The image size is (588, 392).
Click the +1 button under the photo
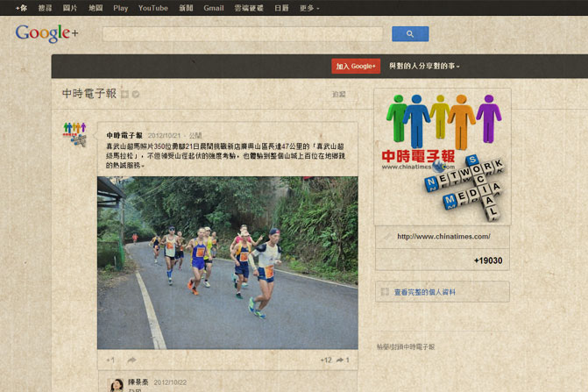(110, 360)
